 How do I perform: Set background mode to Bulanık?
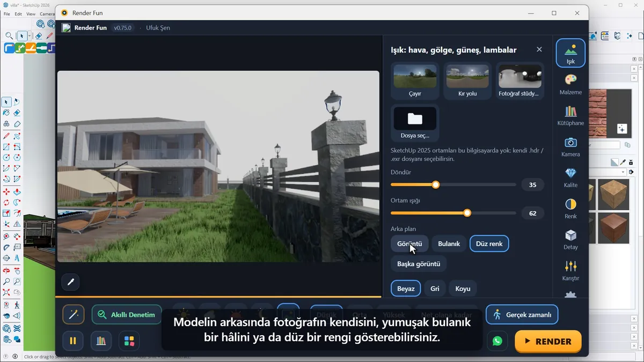pyautogui.click(x=449, y=243)
